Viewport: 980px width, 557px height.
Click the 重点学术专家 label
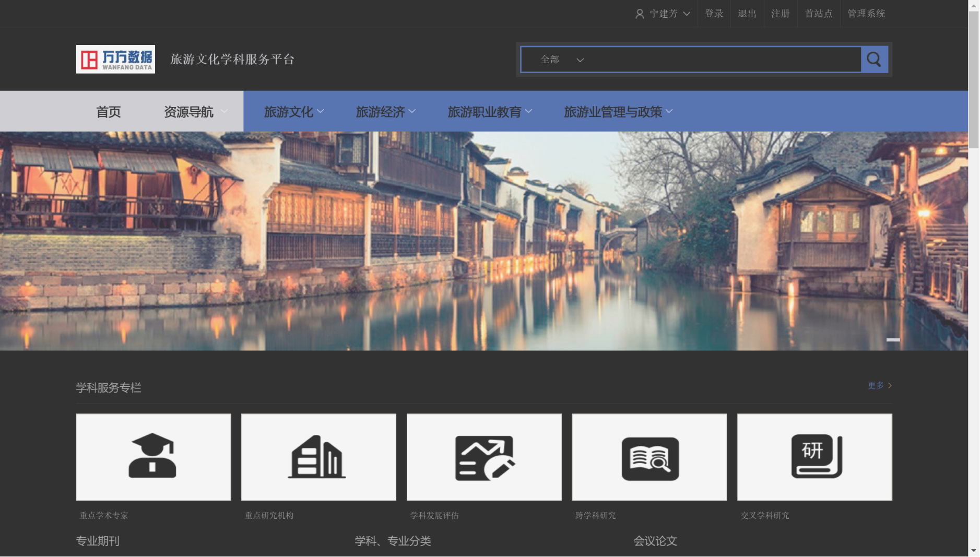[x=104, y=516]
